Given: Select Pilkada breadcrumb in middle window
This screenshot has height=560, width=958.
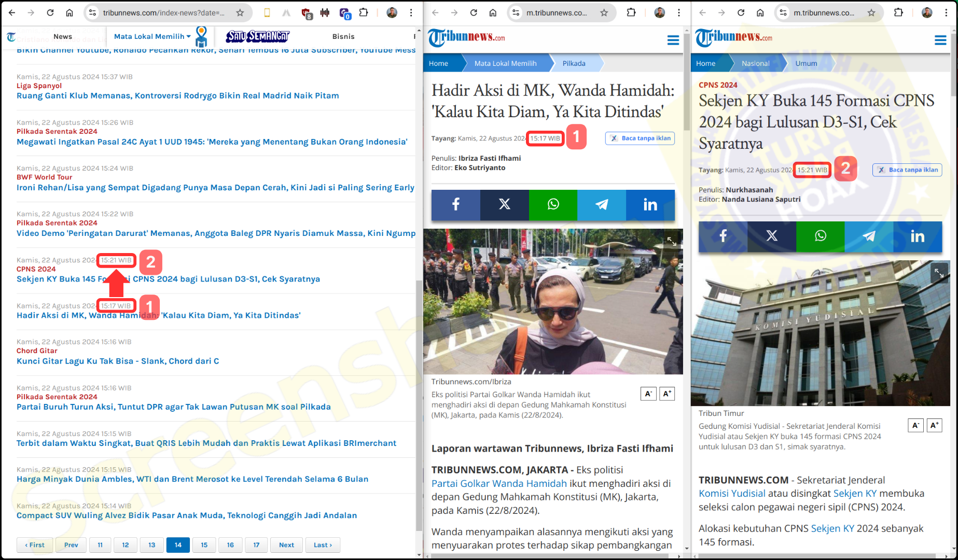Looking at the screenshot, I should pos(574,63).
